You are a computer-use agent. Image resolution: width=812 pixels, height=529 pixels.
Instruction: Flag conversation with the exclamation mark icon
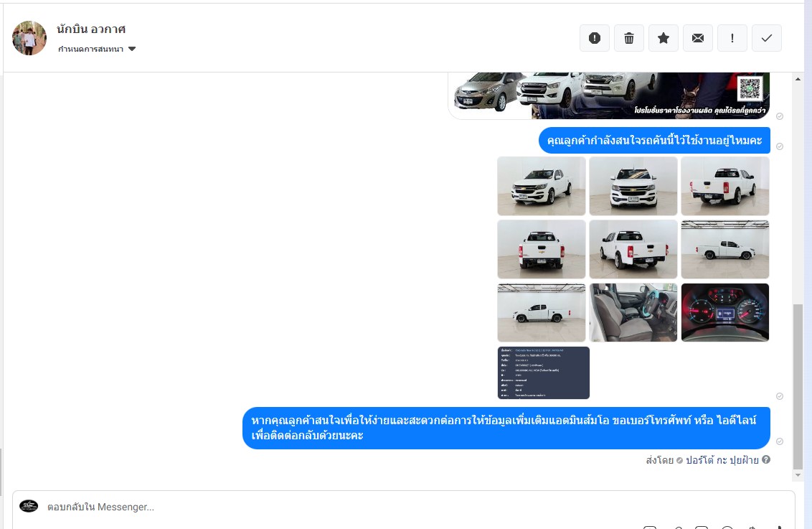(x=732, y=38)
